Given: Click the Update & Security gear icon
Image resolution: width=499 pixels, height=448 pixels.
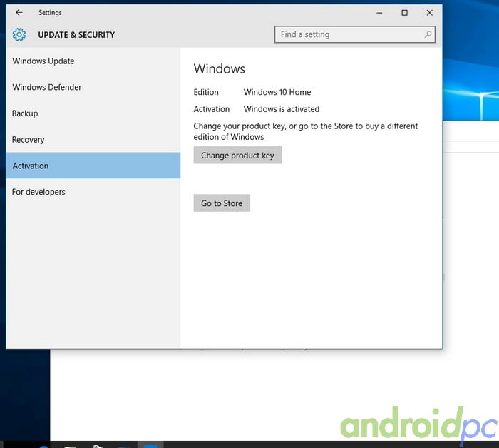Looking at the screenshot, I should point(19,34).
